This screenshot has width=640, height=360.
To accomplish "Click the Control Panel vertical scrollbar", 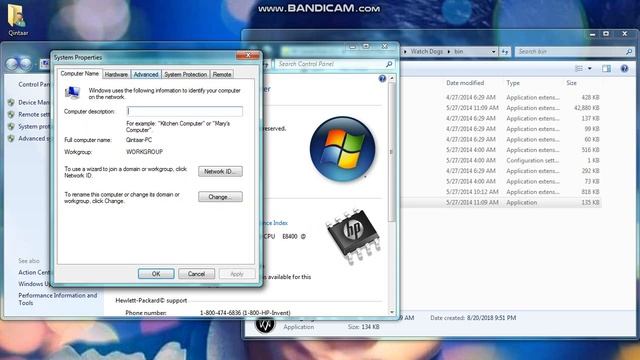I will click(392, 152).
